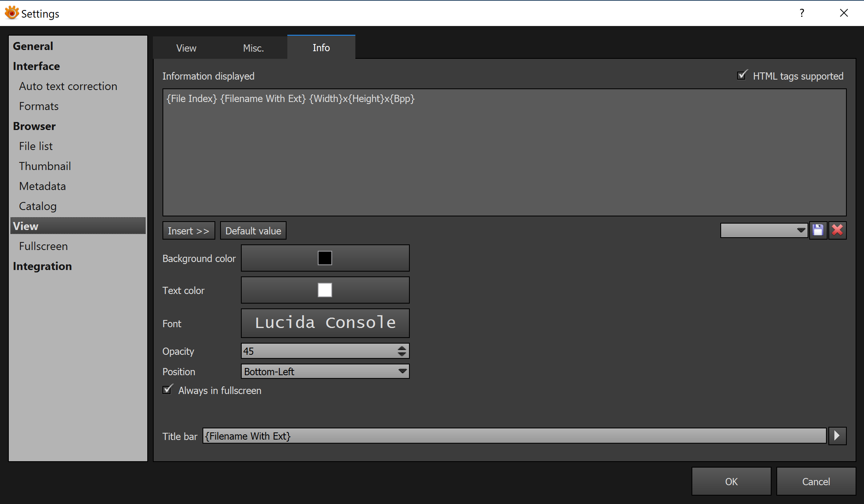Screen dimensions: 864x504
Task: Pick the white Text color swatch
Action: (325, 290)
